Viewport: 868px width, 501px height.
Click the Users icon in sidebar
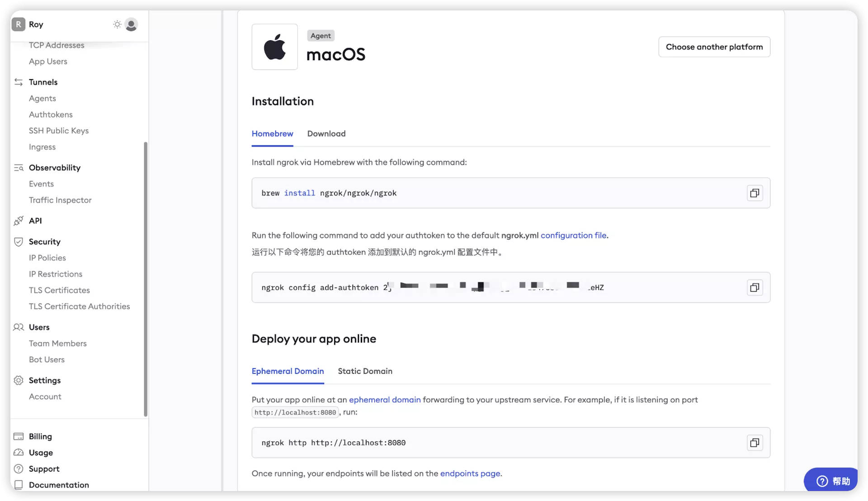(x=19, y=328)
